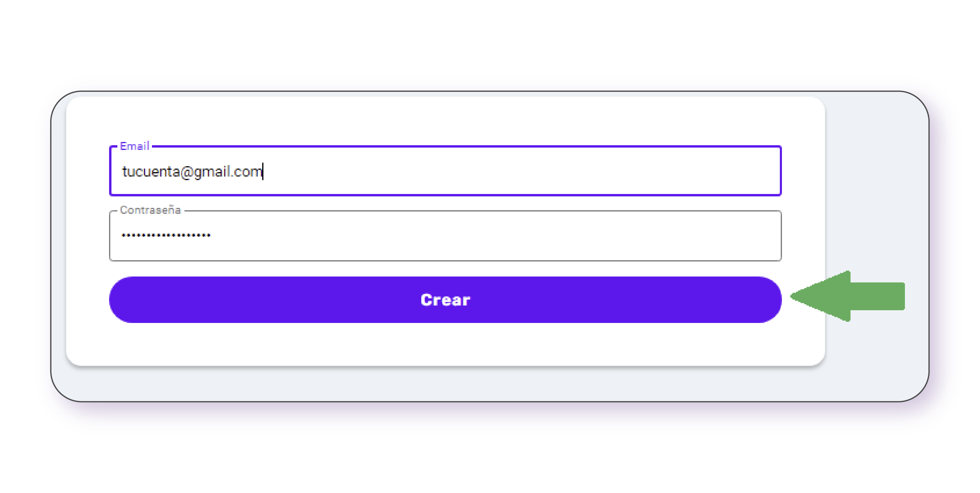Focus the Contraseña password field
The image size is (980, 493).
coord(445,236)
